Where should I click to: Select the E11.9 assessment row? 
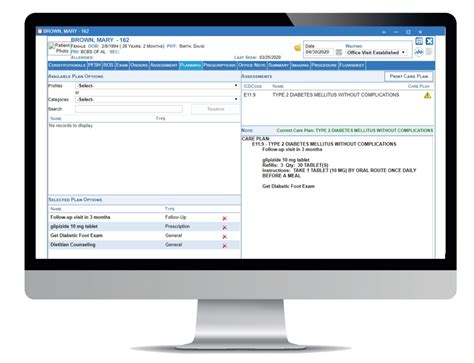click(338, 95)
